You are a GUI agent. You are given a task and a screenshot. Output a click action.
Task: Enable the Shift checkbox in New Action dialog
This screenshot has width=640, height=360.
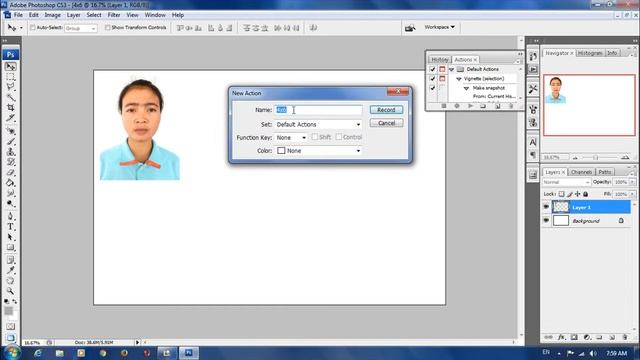click(315, 137)
